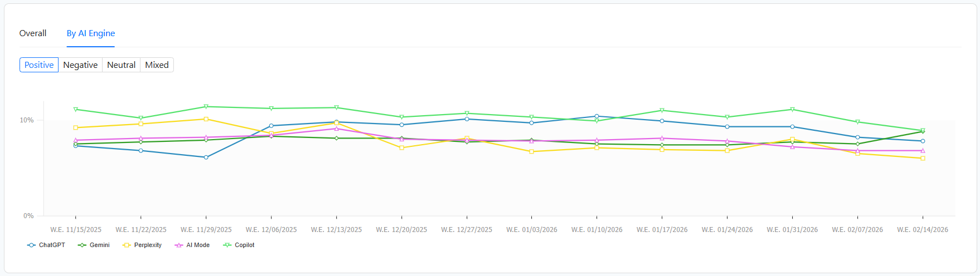
Task: Click the Copilot inverted triangle icon in legend
Action: [227, 245]
